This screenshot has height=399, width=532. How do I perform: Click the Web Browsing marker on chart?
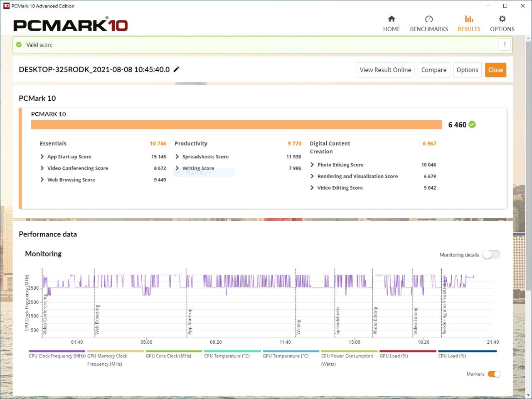(97, 320)
